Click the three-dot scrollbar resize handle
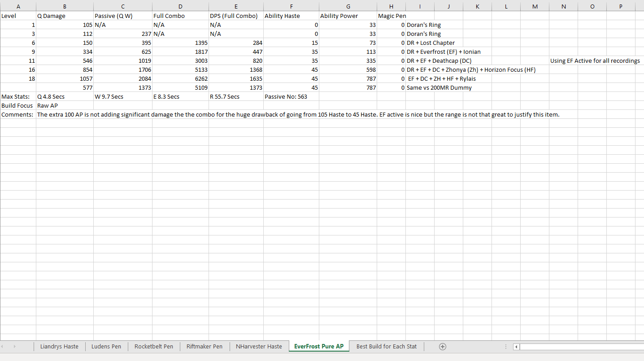The height and width of the screenshot is (361, 644). point(506,346)
